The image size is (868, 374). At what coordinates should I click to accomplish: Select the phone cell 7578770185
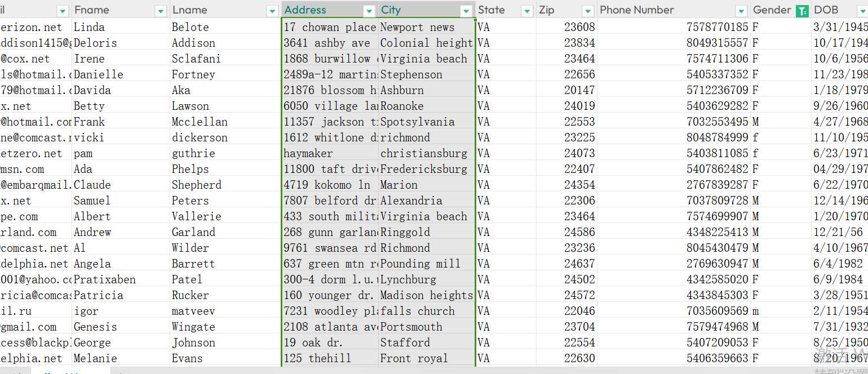pos(674,27)
